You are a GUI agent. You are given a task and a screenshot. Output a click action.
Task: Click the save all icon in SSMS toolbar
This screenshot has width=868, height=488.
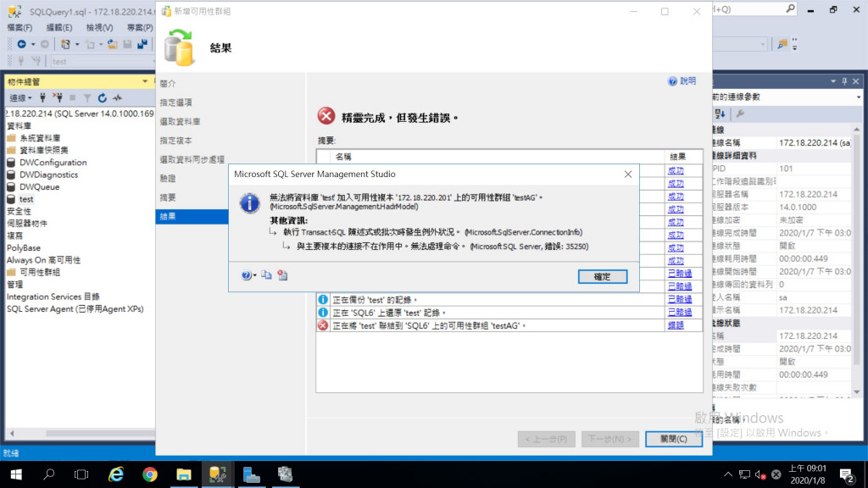pyautogui.click(x=142, y=44)
